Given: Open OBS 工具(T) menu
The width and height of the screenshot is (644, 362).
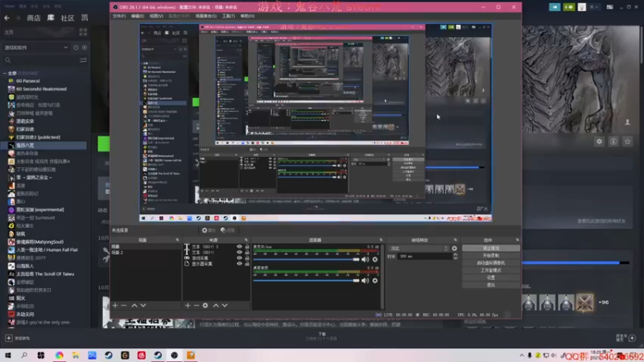Looking at the screenshot, I should [x=229, y=16].
